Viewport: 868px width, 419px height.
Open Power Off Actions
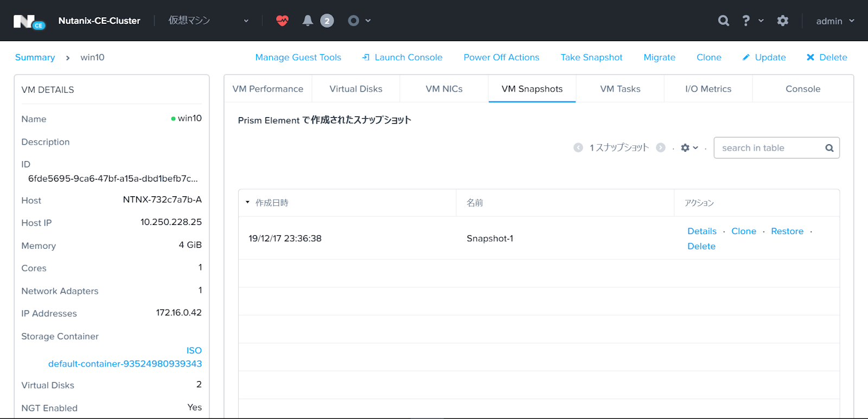click(x=501, y=57)
